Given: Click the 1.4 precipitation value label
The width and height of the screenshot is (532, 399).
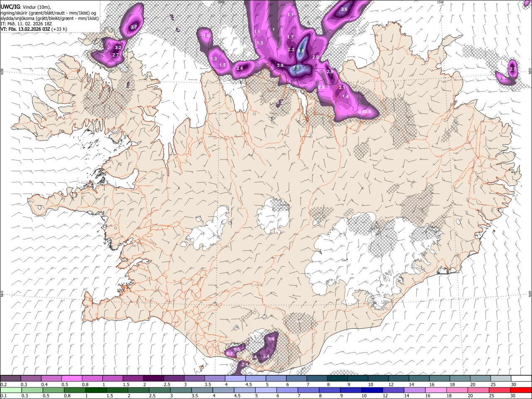Looking at the screenshot, I should (x=345, y=96).
